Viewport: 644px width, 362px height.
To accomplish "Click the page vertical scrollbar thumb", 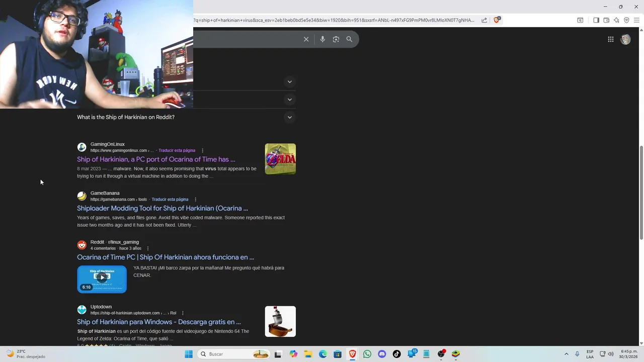I will 641,193.
